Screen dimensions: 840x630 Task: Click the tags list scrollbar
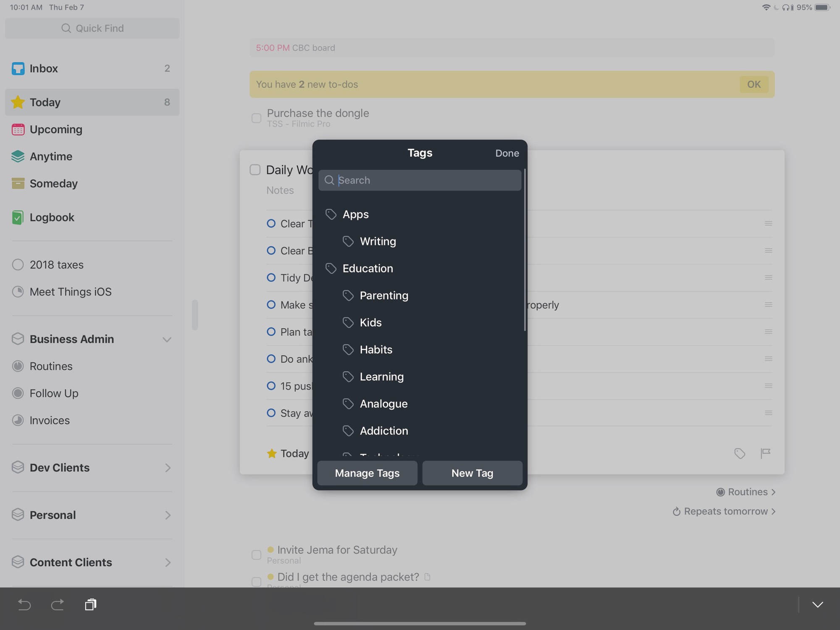click(x=525, y=250)
